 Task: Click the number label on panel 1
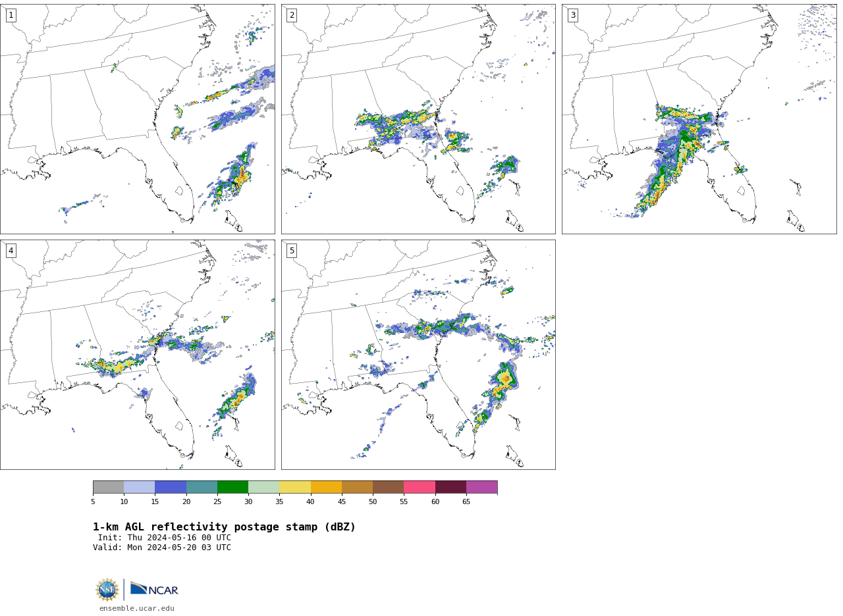pos(11,15)
